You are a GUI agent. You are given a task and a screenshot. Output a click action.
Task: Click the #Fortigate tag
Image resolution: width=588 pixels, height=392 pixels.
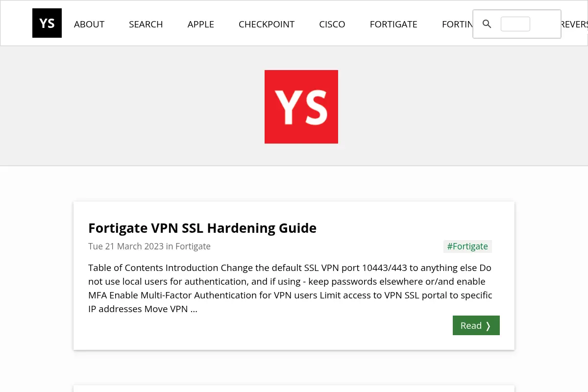[x=467, y=246]
